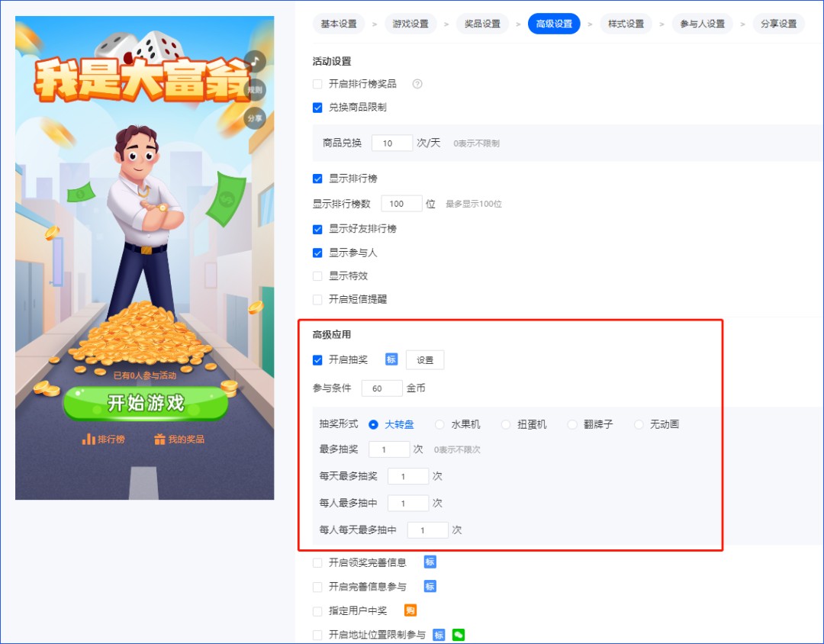
Task: Open 我的奖品 in the game preview
Action: [179, 439]
